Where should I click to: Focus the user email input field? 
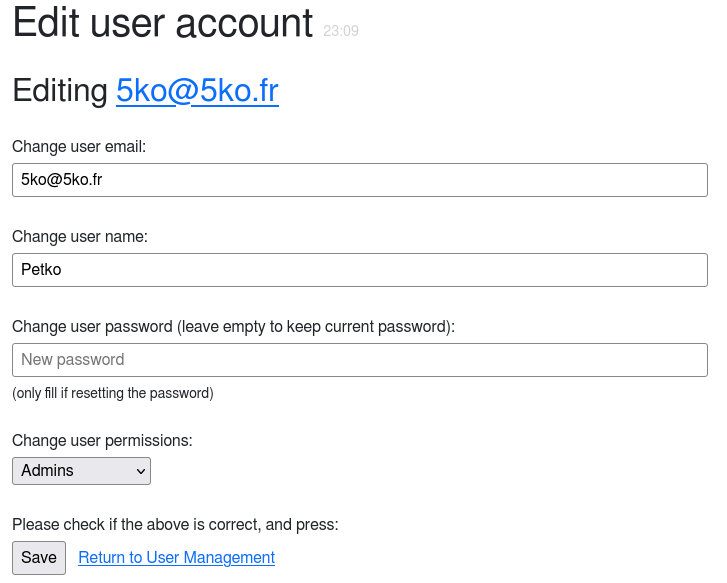click(x=359, y=180)
